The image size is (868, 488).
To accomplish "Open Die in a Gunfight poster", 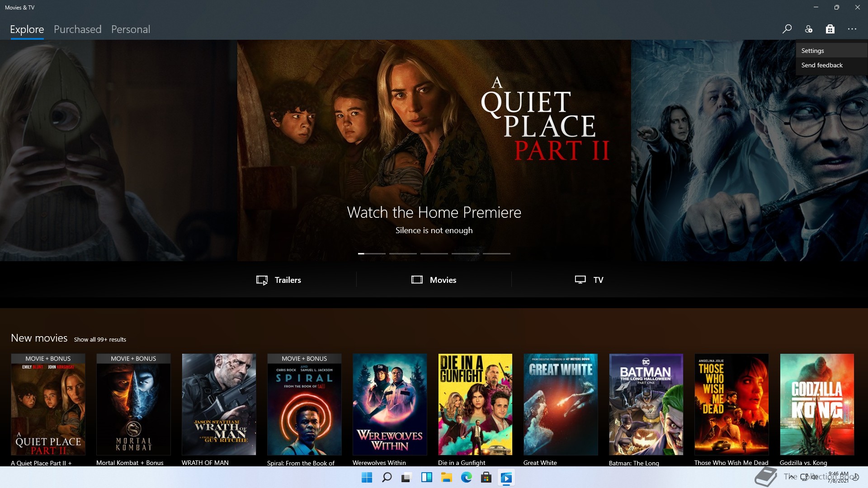I will point(475,404).
